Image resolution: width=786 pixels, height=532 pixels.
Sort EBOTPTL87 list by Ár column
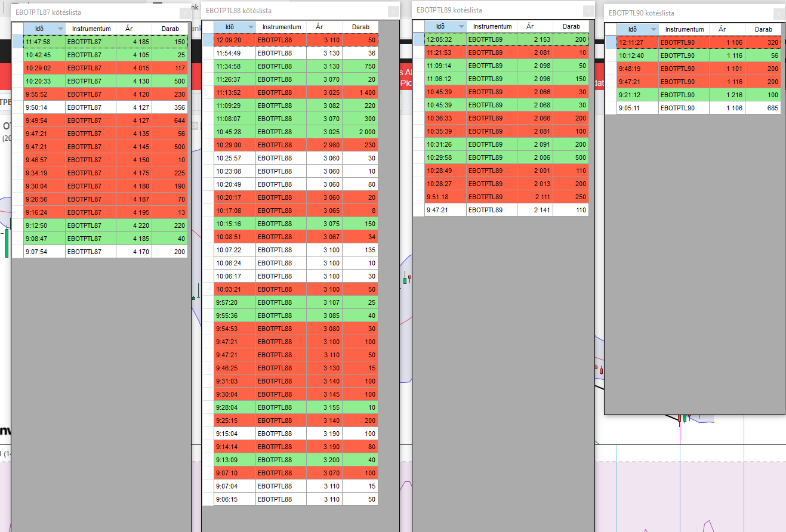point(129,29)
